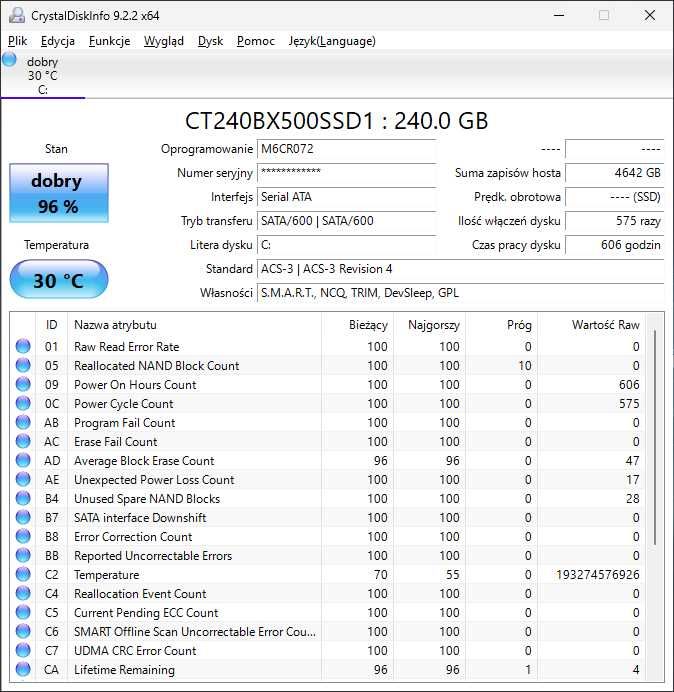Image resolution: width=674 pixels, height=692 pixels.
Task: Click the status icon for SATA interface Downshift
Action: coord(23,517)
